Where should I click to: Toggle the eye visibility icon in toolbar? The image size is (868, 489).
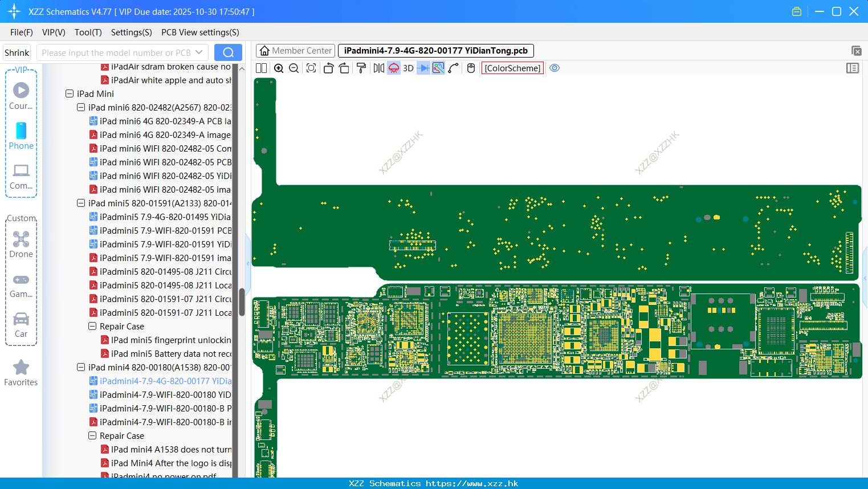coord(555,68)
